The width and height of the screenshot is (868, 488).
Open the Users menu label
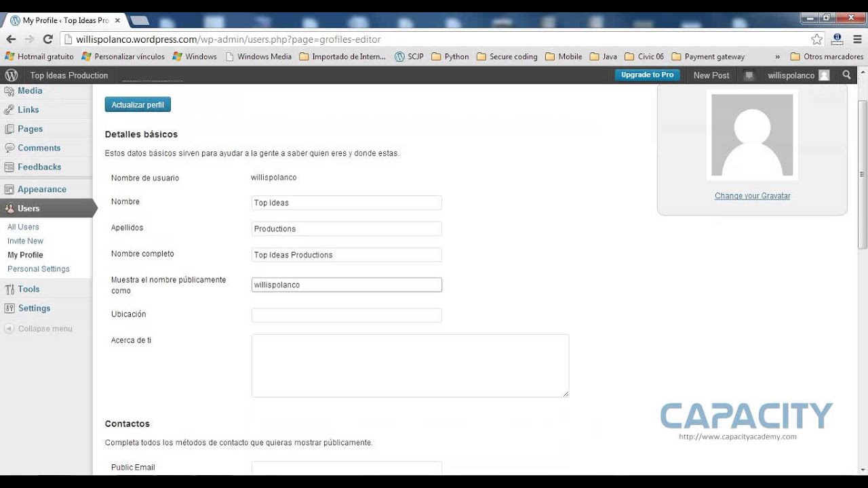(x=28, y=209)
